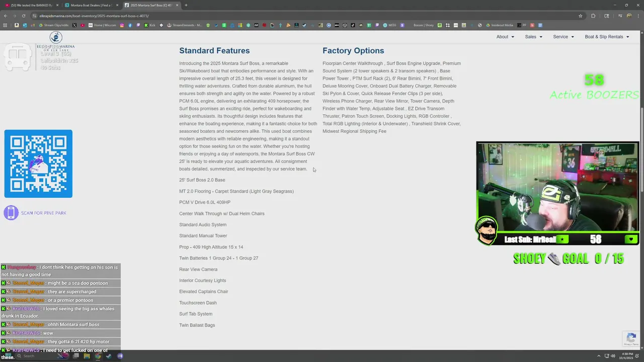
Task: Click the Elk Rapids Marina logo
Action: pos(56,41)
